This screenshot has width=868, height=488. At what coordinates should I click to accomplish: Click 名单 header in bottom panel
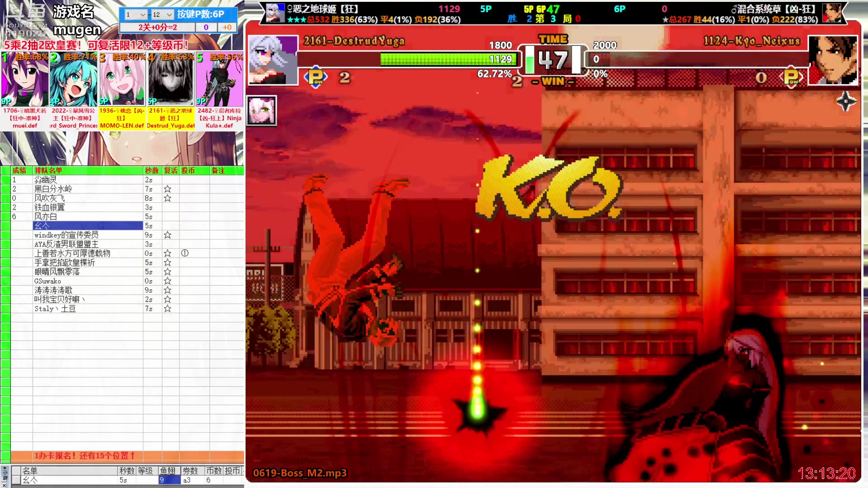pos(69,471)
